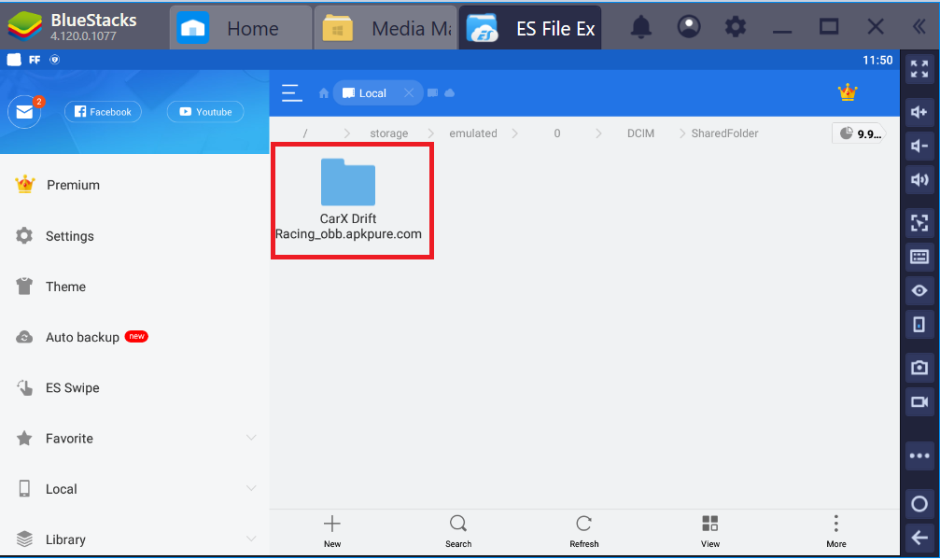Click the mouse cursor lock icon
Image resolution: width=940 pixels, height=560 pixels.
click(919, 223)
